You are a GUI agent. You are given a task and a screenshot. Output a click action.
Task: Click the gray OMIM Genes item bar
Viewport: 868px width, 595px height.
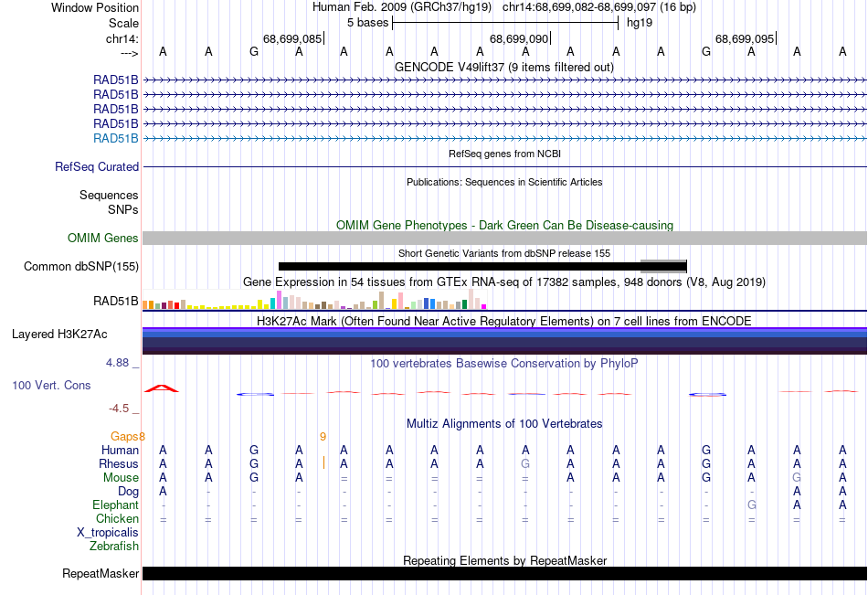[x=504, y=239]
